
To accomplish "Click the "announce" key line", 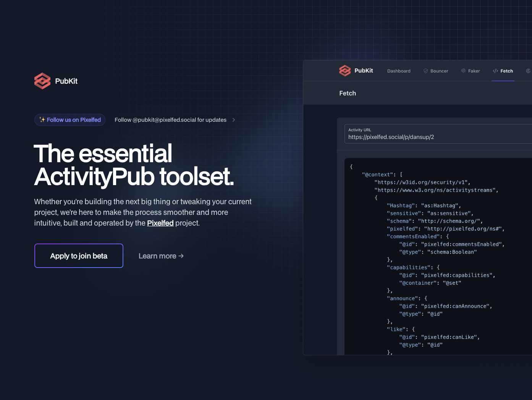I will 407,298.
